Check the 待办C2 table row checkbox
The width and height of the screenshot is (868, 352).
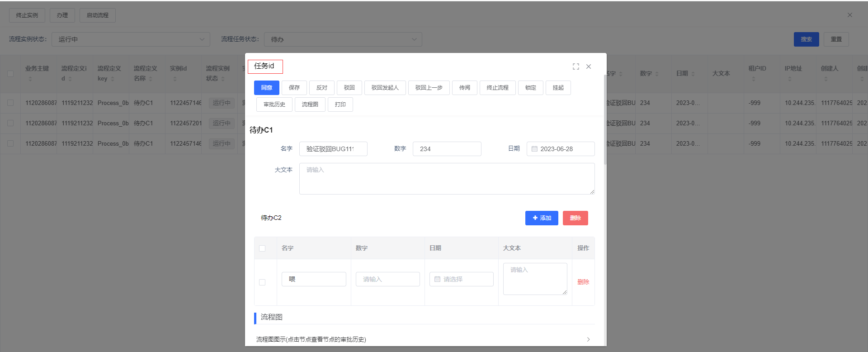coord(262,282)
